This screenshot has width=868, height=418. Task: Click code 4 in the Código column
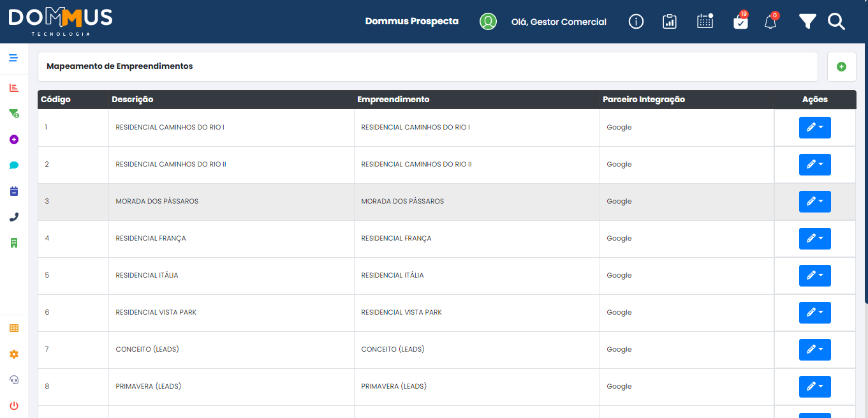[x=47, y=239]
